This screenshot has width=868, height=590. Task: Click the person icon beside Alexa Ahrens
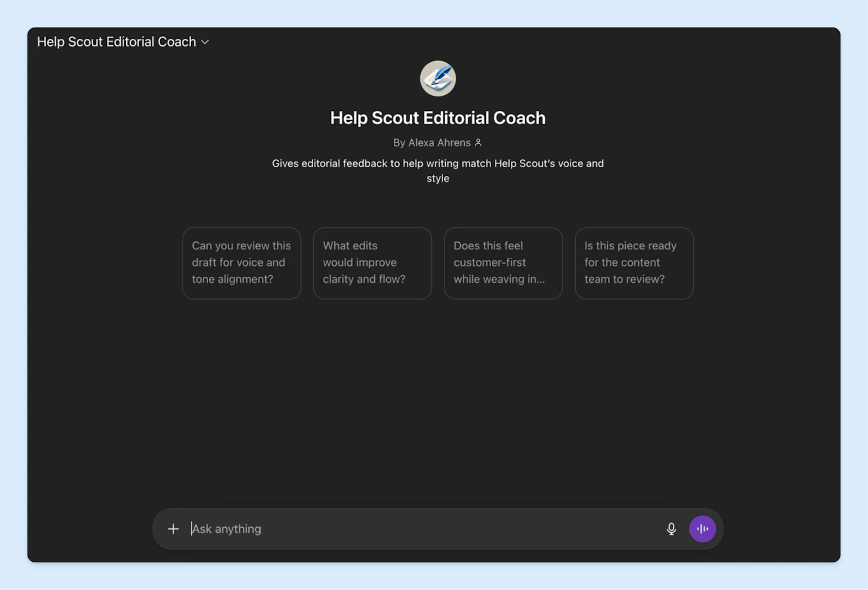[x=478, y=142]
